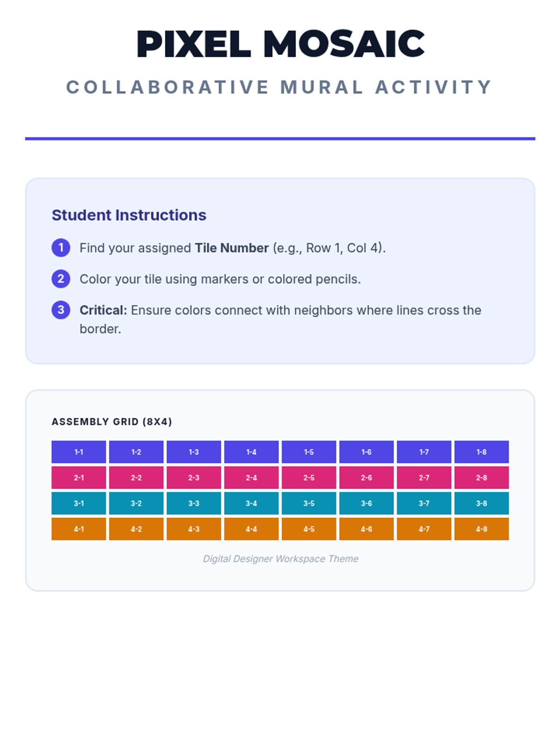Click the bold Tile Number text

[x=231, y=248]
